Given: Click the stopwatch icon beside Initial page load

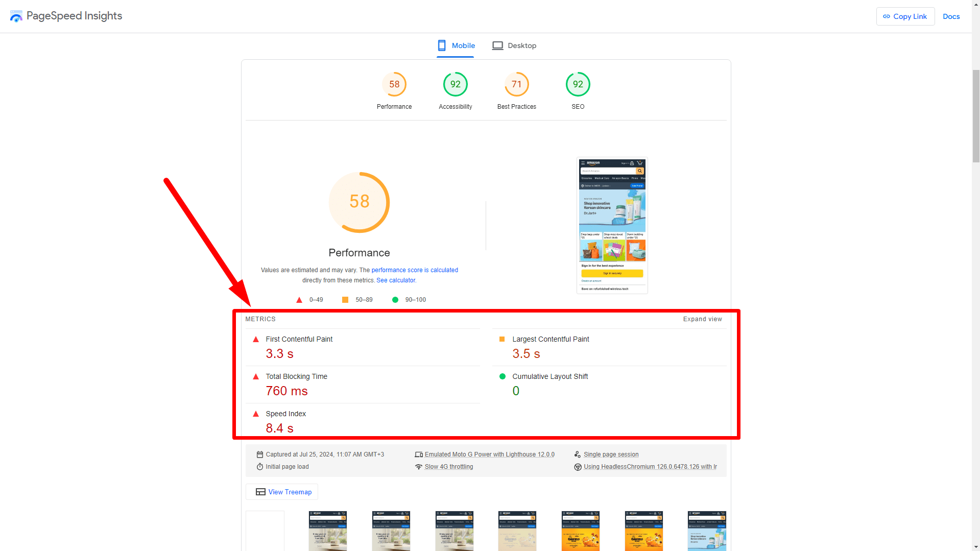Looking at the screenshot, I should (x=259, y=467).
